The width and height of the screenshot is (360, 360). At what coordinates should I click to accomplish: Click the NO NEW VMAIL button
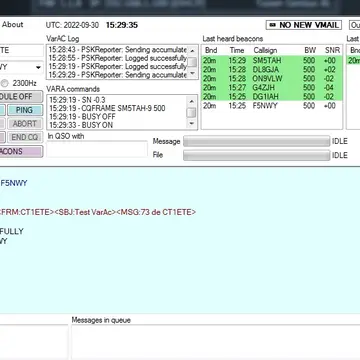point(304,25)
